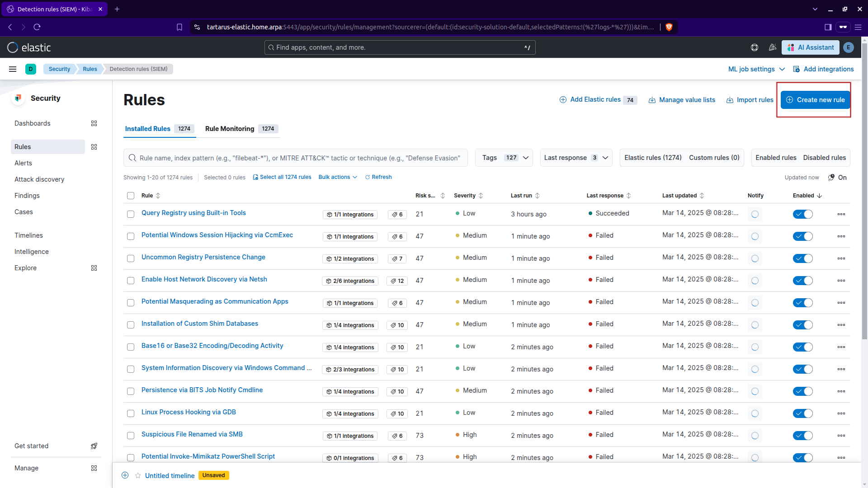
Task: Click the hamburger navigation menu icon
Action: 13,69
